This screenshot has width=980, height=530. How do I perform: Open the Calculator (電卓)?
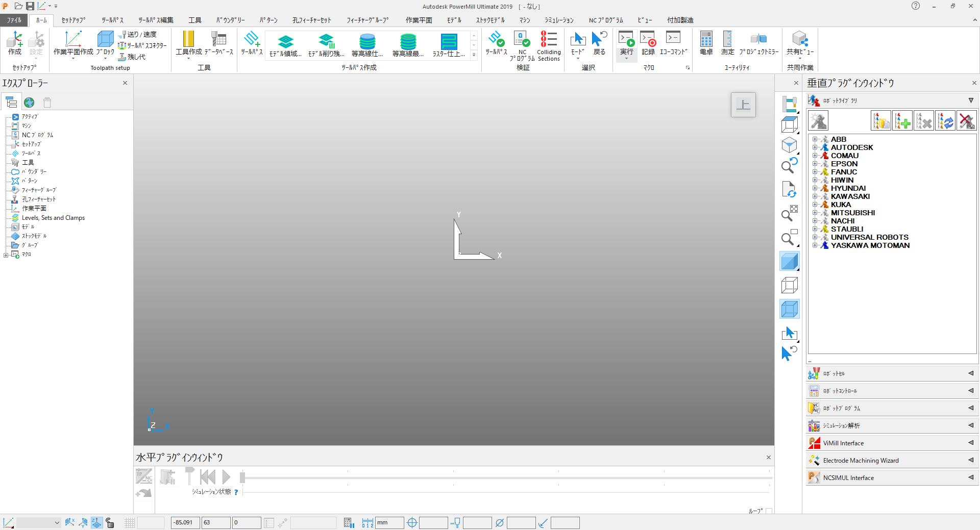[706, 43]
